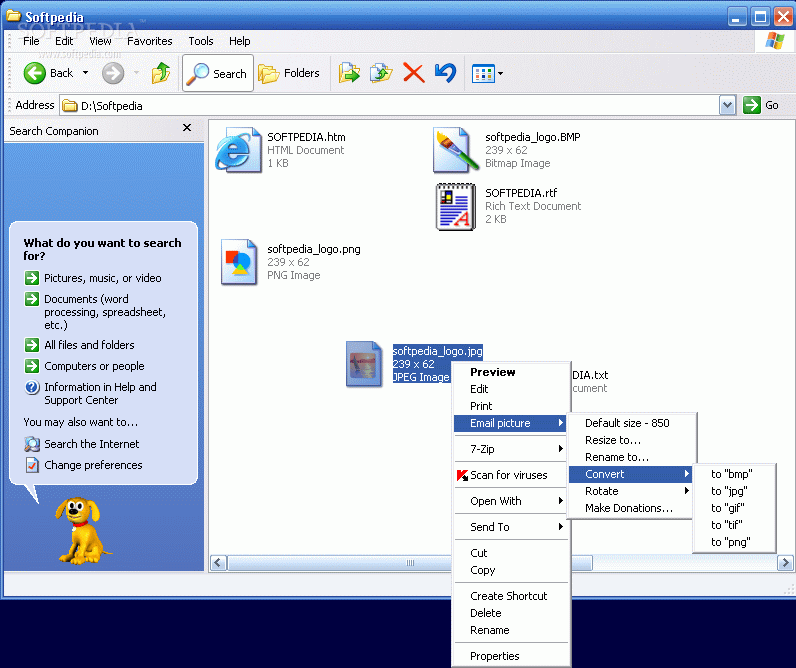Choose Print in the context menu
This screenshot has width=796, height=668.
[511, 406]
